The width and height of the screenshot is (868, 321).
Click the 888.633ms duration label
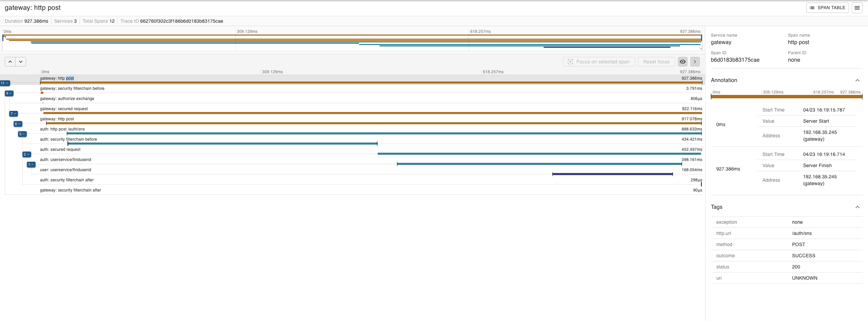[x=692, y=129]
